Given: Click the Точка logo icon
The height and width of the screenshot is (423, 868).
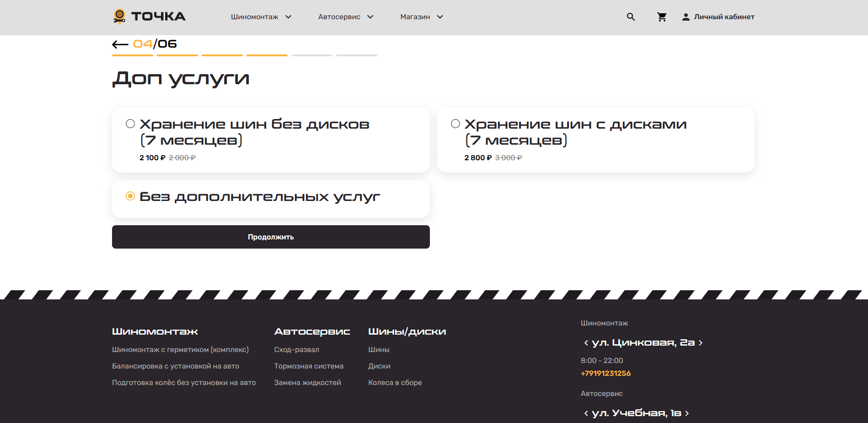Looking at the screenshot, I should click(x=119, y=16).
